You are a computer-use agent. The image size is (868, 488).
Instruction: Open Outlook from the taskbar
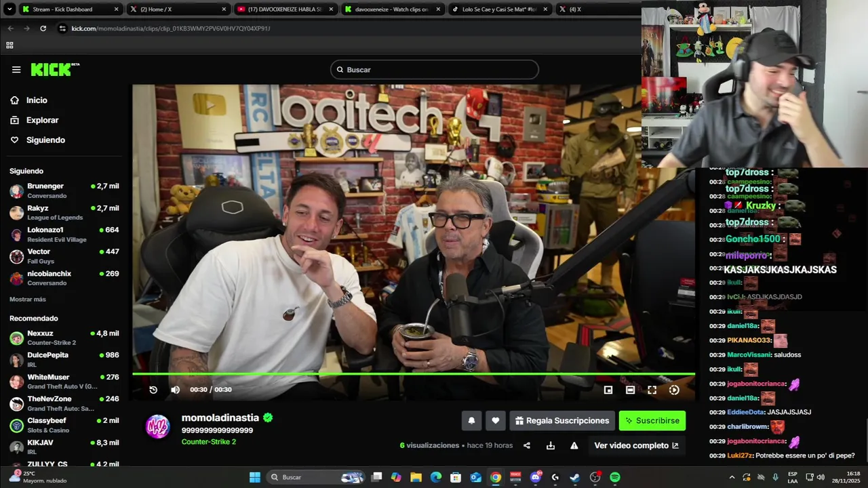(x=476, y=477)
